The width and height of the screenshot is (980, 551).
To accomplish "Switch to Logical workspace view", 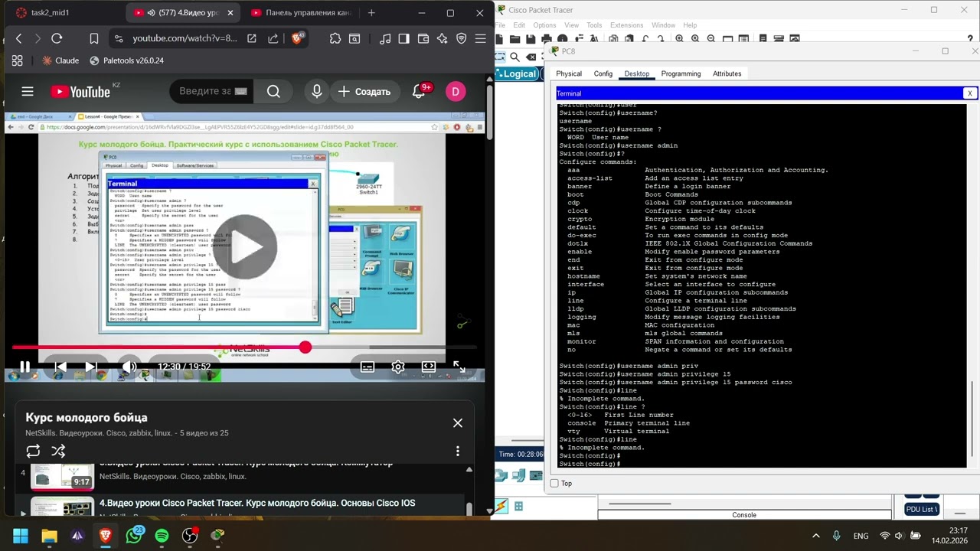I will click(518, 73).
